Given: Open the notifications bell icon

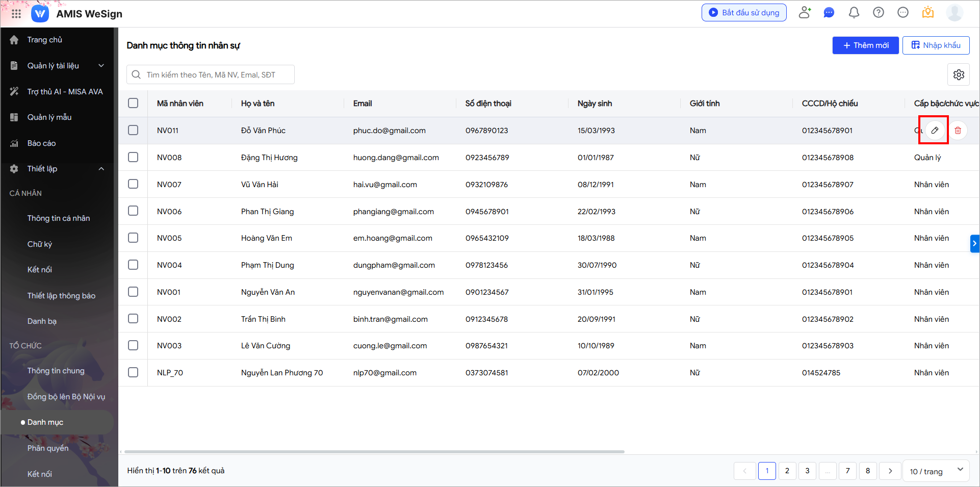Looking at the screenshot, I should pos(854,13).
